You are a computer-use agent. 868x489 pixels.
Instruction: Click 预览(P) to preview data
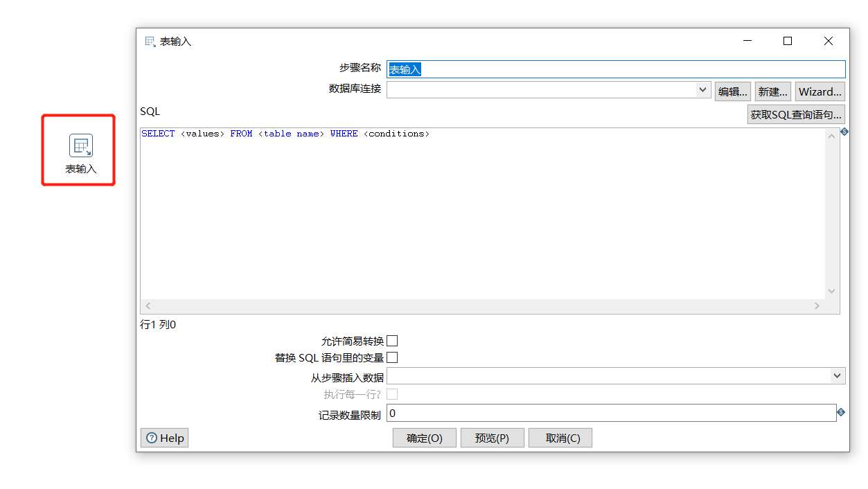tap(492, 437)
